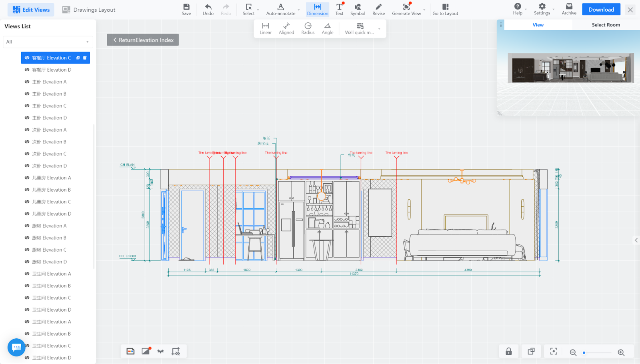Screen dimensions: 640x364
Task: Expand the Wall quick mark dropdown arrow
Action: point(379,29)
